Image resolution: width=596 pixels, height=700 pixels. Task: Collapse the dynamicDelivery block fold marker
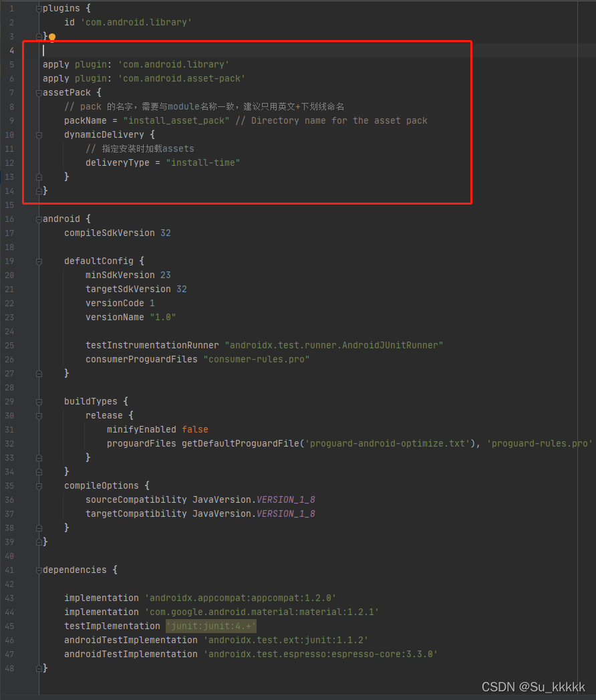(39, 135)
